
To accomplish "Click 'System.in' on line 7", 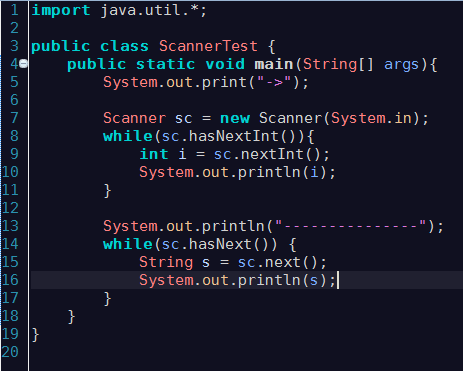I will pyautogui.click(x=371, y=119).
